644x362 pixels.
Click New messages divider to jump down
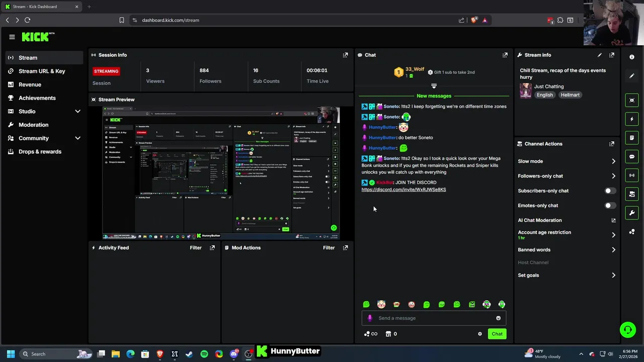coord(434,96)
